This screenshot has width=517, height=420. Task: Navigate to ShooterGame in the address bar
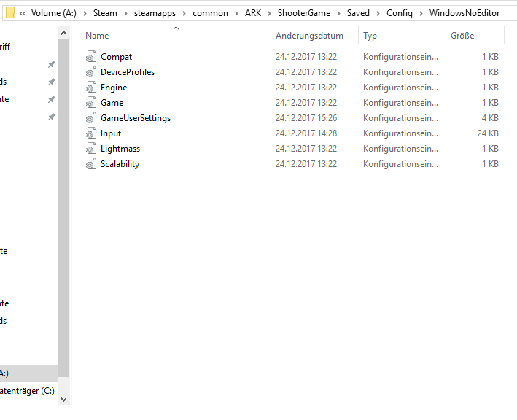(303, 13)
